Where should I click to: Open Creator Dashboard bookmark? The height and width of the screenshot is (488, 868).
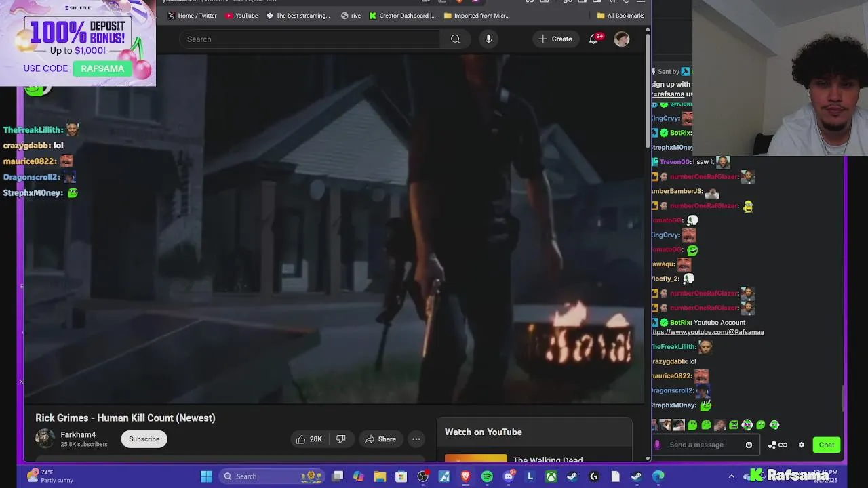[x=403, y=16]
